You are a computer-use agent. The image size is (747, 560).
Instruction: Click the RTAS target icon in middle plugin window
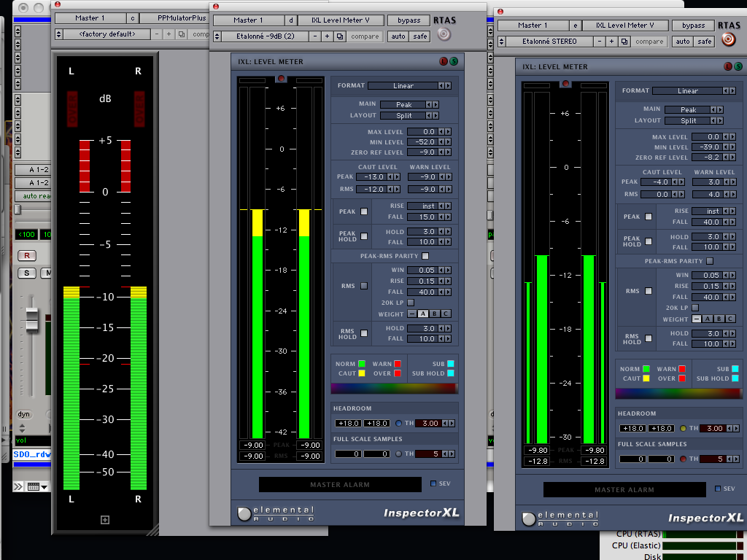click(444, 34)
